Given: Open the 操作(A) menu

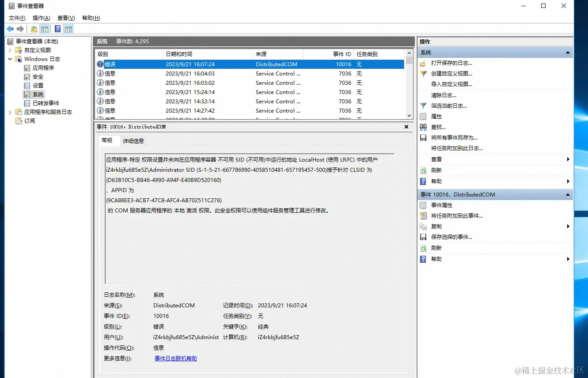Looking at the screenshot, I should point(42,18).
